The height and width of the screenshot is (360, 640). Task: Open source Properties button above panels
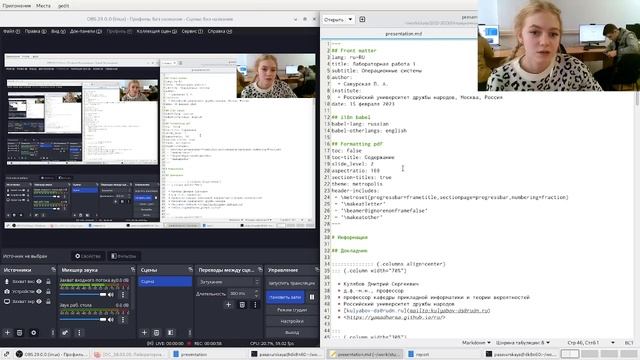point(88,256)
